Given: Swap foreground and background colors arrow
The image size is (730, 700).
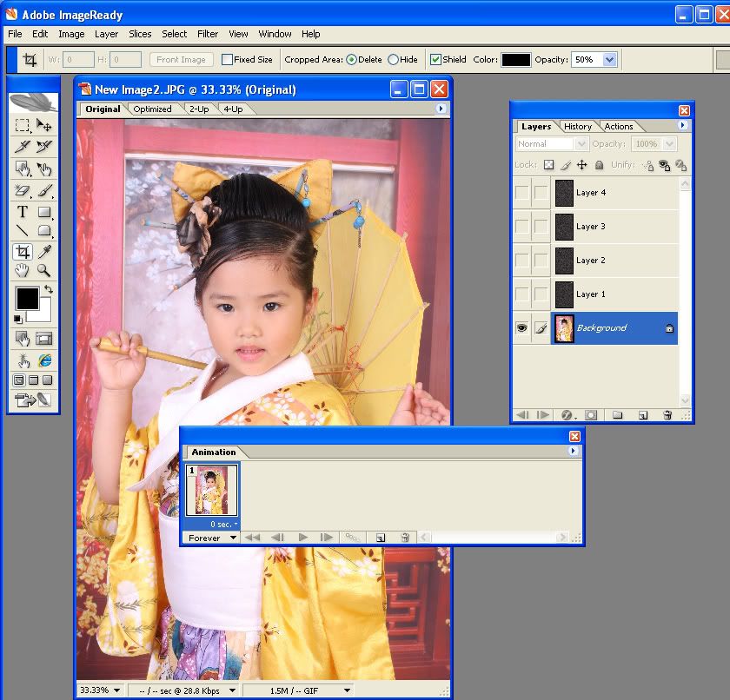Looking at the screenshot, I should pyautogui.click(x=49, y=288).
